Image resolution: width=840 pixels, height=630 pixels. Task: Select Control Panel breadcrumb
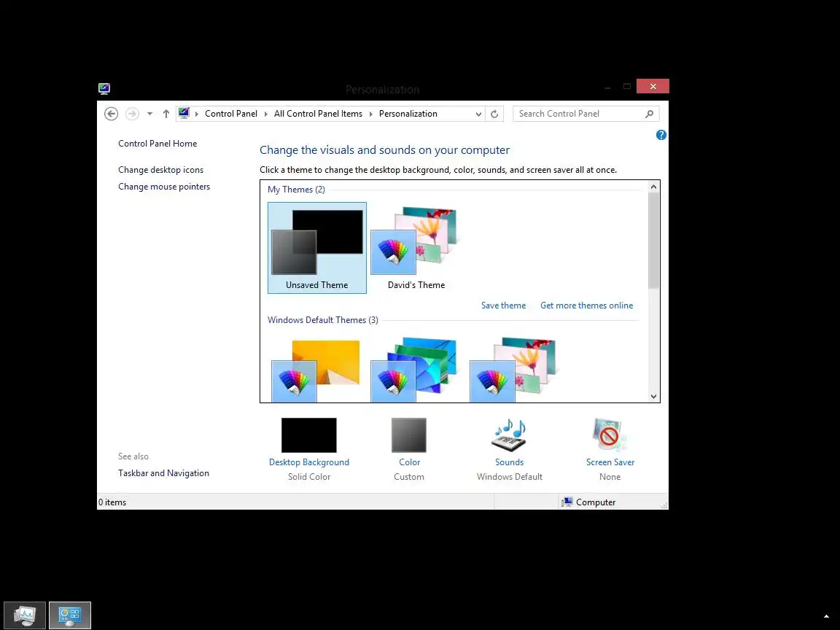coord(231,114)
